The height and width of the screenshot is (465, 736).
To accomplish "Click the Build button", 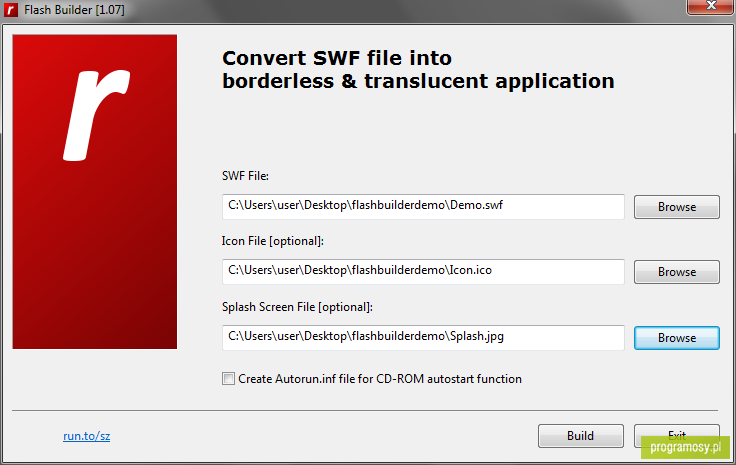I will [581, 436].
